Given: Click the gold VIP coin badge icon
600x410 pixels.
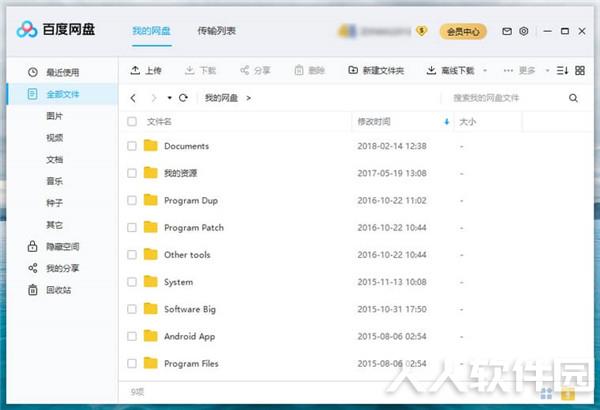Looking at the screenshot, I should 421,31.
